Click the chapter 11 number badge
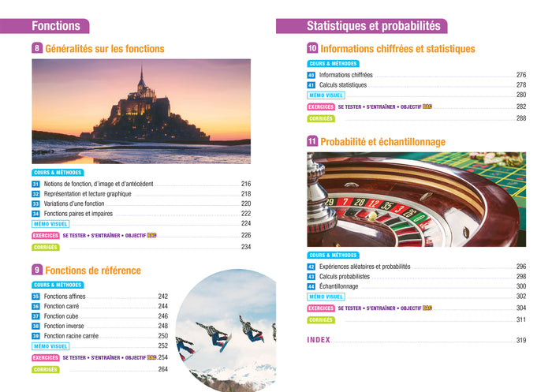The height and width of the screenshot is (392, 552). coord(312,142)
